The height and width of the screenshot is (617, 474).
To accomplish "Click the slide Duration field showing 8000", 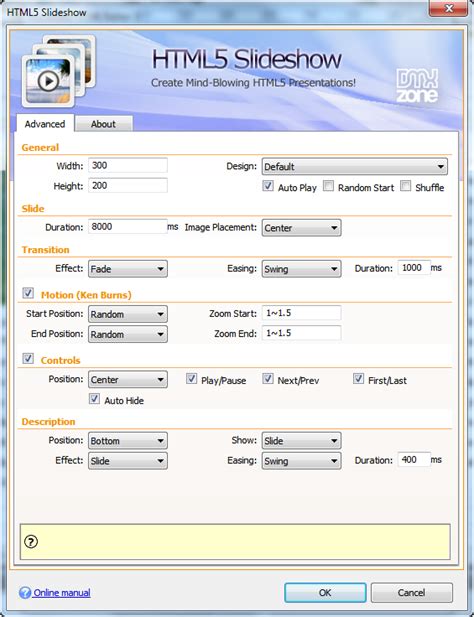I will (128, 227).
